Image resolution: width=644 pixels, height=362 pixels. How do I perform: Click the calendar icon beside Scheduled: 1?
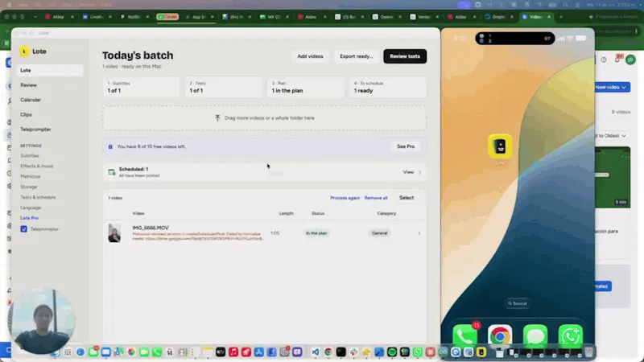click(111, 172)
